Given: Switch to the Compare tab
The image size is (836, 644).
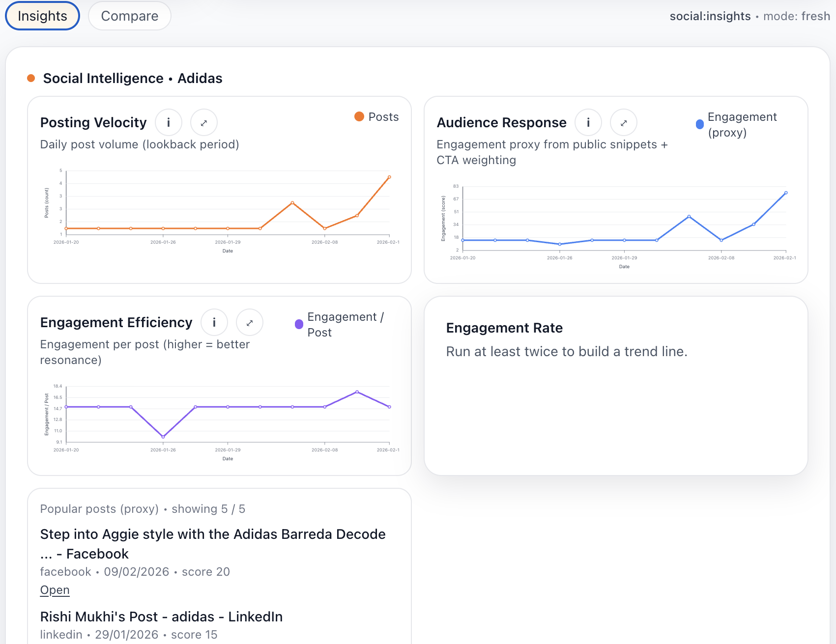Looking at the screenshot, I should [x=129, y=16].
